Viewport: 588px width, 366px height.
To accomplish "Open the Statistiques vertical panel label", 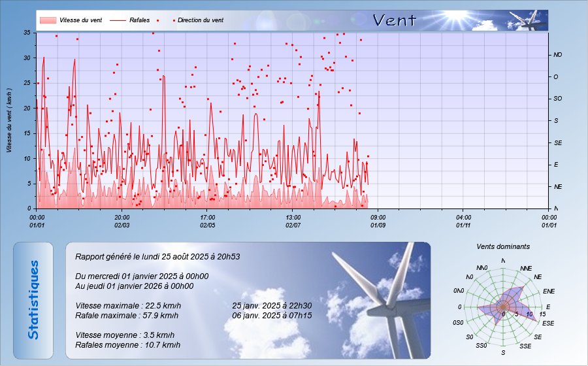I will pyautogui.click(x=33, y=300).
